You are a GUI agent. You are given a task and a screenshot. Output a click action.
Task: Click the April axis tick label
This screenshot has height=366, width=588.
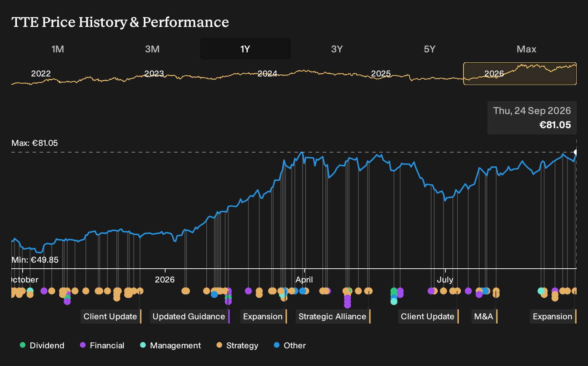tap(304, 280)
